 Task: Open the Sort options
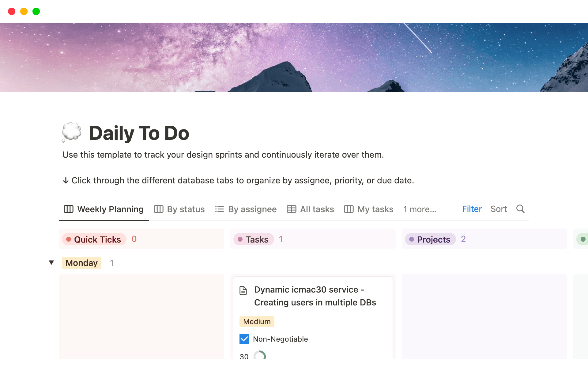tap(499, 209)
